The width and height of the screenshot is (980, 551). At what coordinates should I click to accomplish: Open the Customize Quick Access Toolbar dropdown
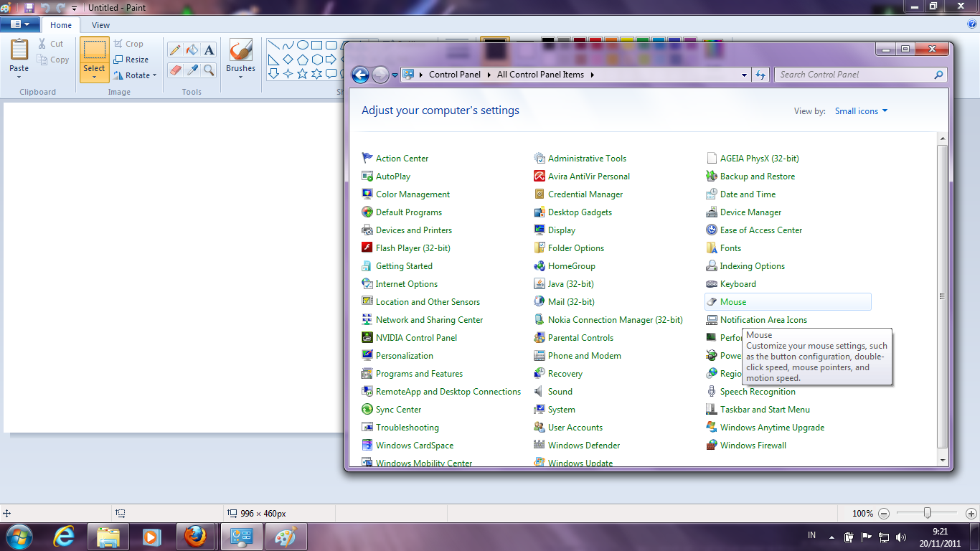tap(74, 8)
